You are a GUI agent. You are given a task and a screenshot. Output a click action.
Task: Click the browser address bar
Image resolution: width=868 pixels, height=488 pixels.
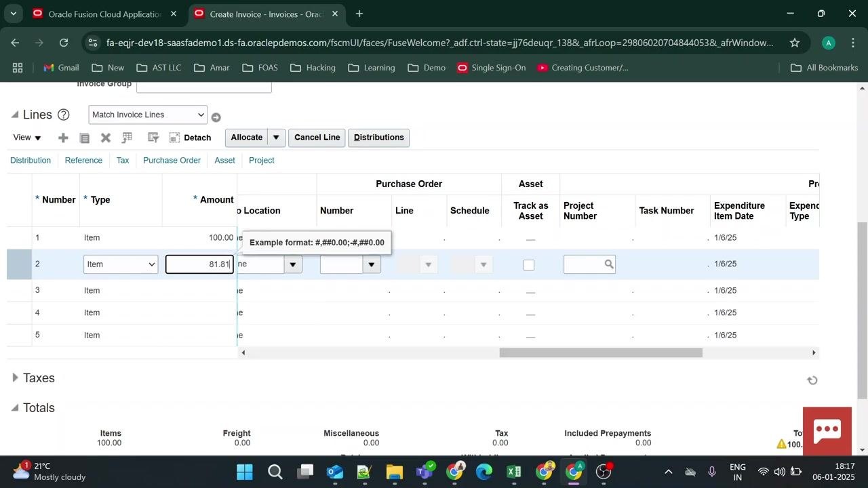pyautogui.click(x=439, y=43)
